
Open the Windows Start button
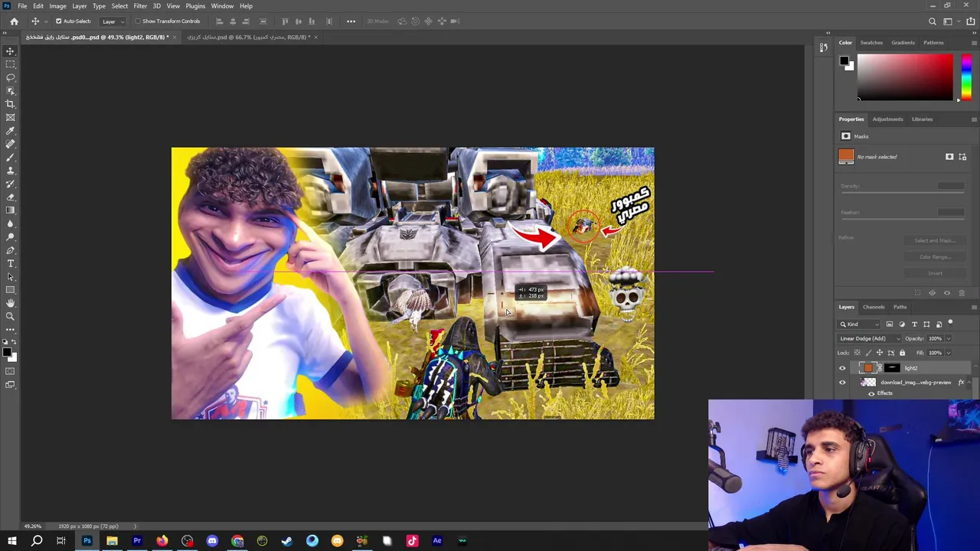click(x=11, y=541)
